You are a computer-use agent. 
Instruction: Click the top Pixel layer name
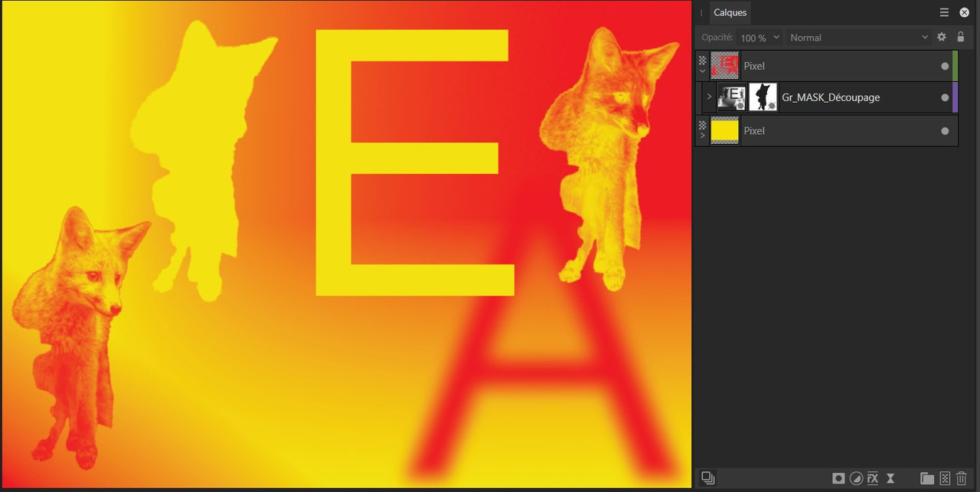[x=754, y=66]
